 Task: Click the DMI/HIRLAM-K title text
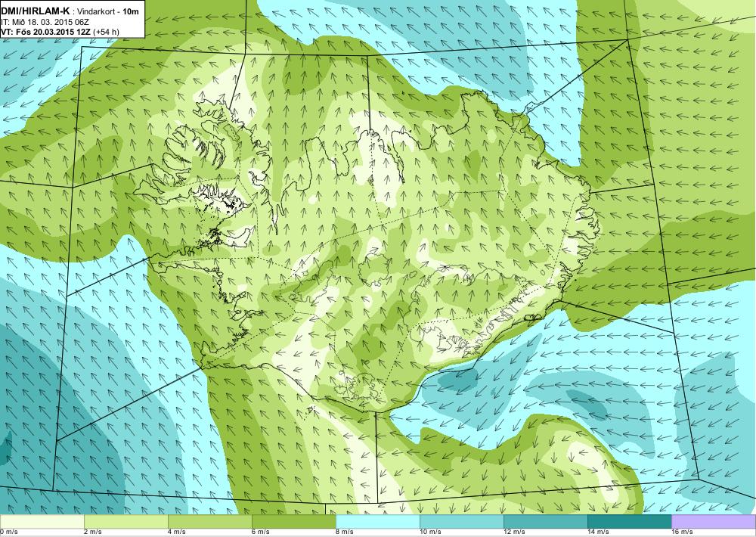[36, 11]
